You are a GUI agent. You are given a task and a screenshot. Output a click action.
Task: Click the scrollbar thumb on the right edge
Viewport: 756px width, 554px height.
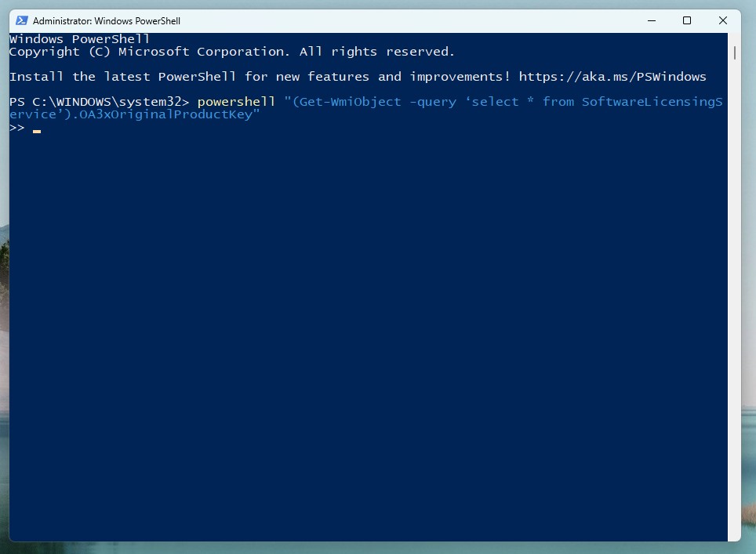coord(734,53)
